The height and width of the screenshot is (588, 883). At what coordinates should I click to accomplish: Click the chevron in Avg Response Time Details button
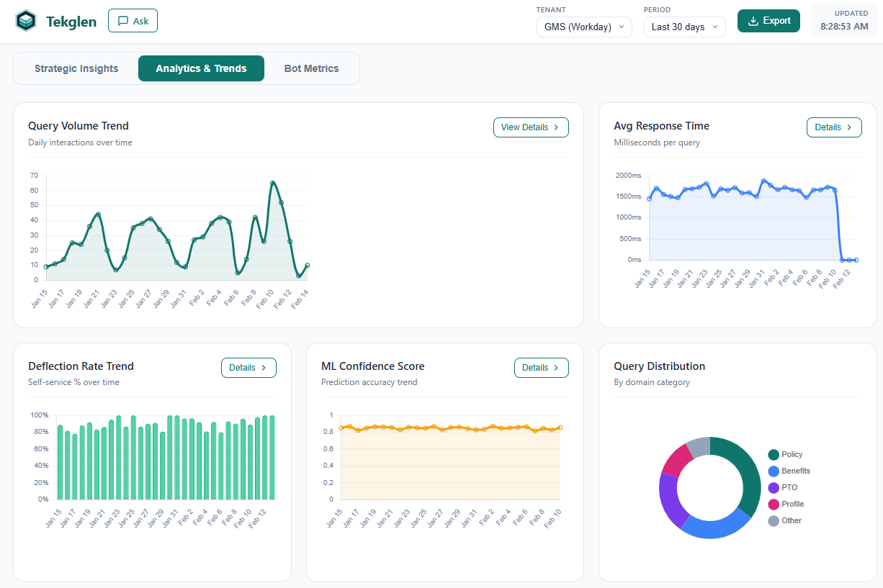851,127
